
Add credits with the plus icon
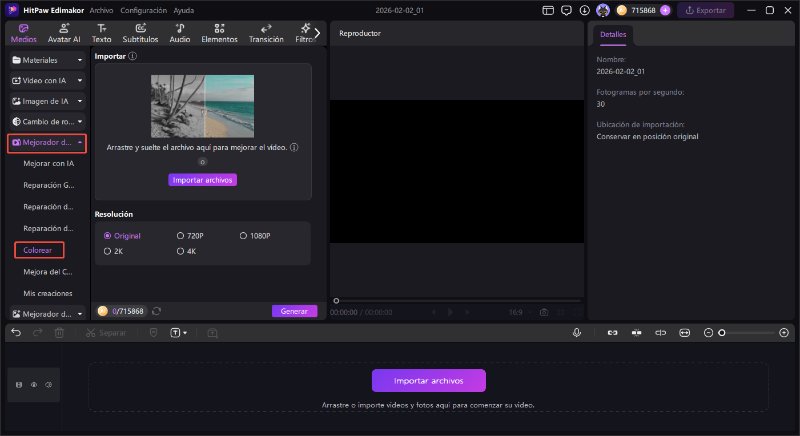pyautogui.click(x=665, y=10)
